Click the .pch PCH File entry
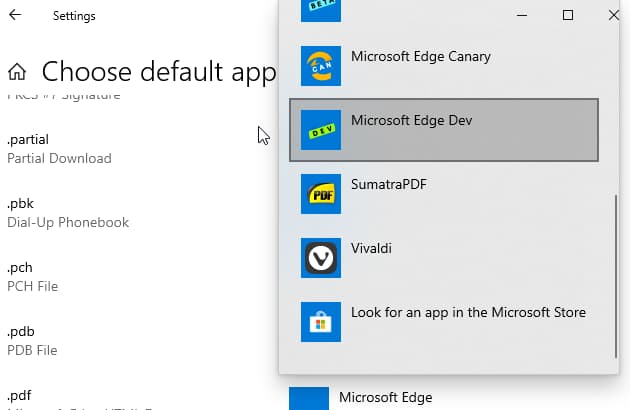The width and height of the screenshot is (630, 410). (32, 276)
